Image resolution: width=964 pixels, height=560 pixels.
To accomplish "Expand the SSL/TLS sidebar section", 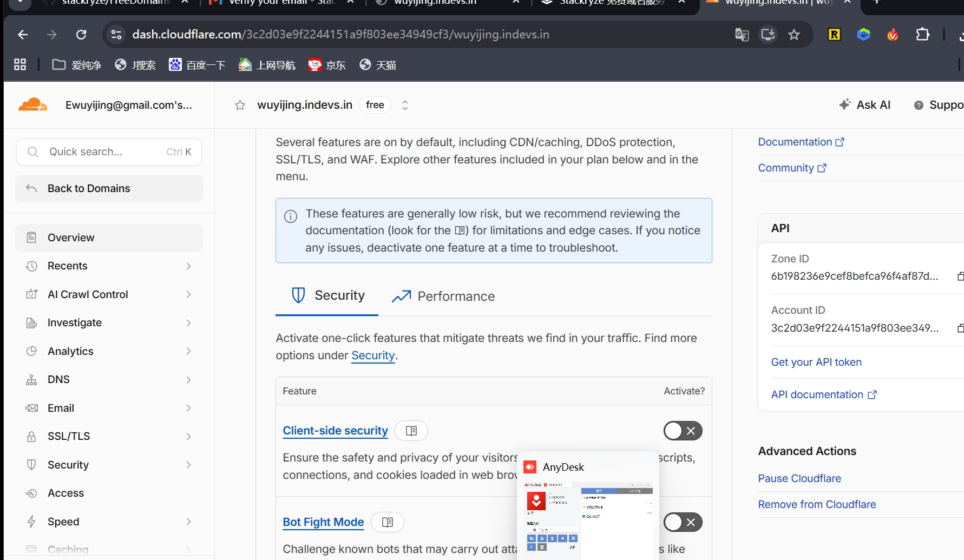I will [x=109, y=436].
